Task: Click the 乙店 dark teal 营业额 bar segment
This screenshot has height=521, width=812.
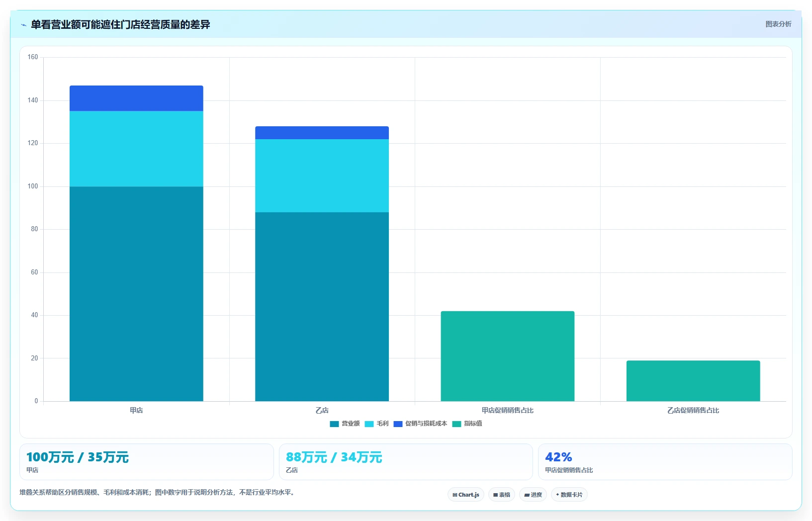Action: coord(322,307)
